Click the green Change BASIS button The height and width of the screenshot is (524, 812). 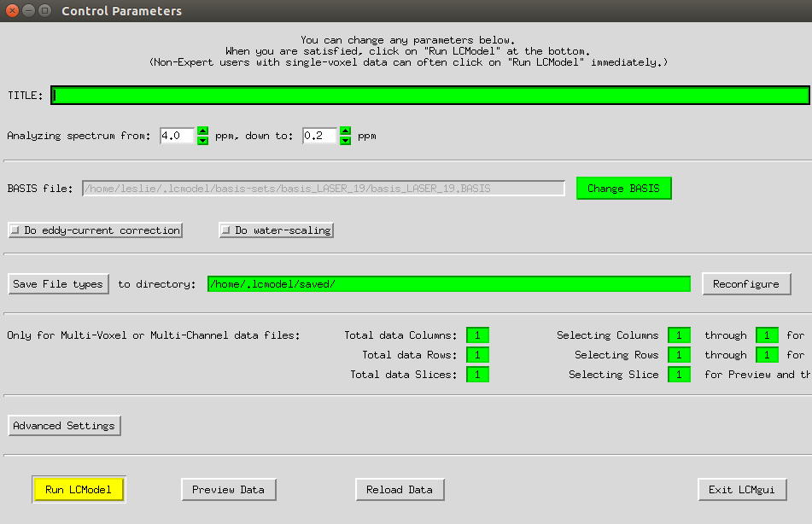click(x=623, y=189)
